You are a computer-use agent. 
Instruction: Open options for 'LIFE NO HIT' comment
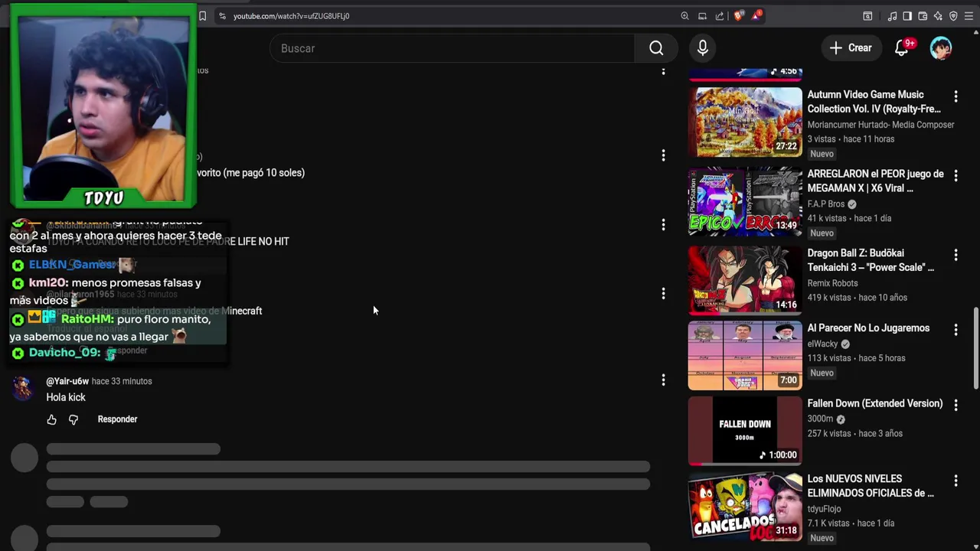click(663, 224)
